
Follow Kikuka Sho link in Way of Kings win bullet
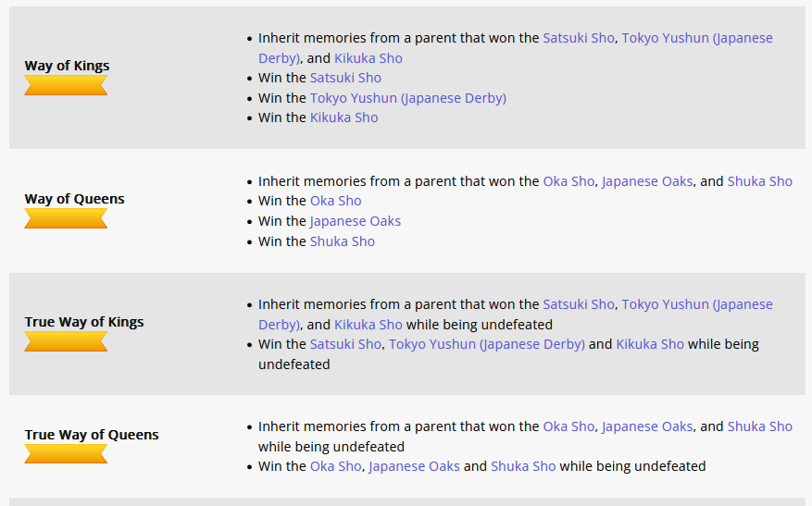coord(344,117)
